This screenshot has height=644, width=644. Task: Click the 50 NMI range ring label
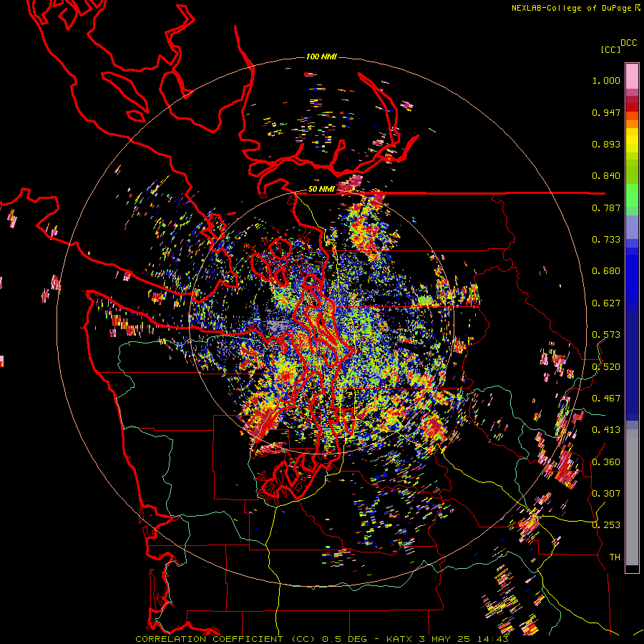click(321, 190)
